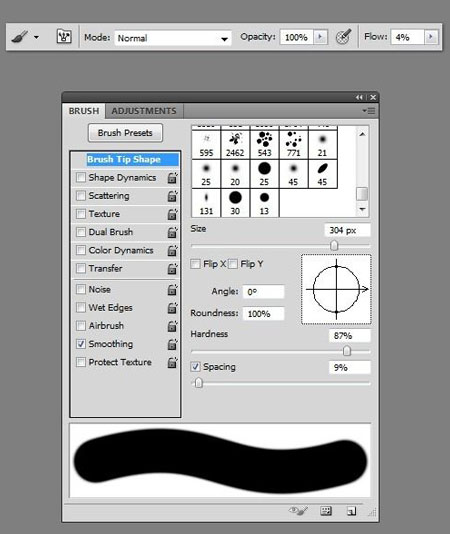Enable tablet pressure for opacity icon

(x=343, y=36)
